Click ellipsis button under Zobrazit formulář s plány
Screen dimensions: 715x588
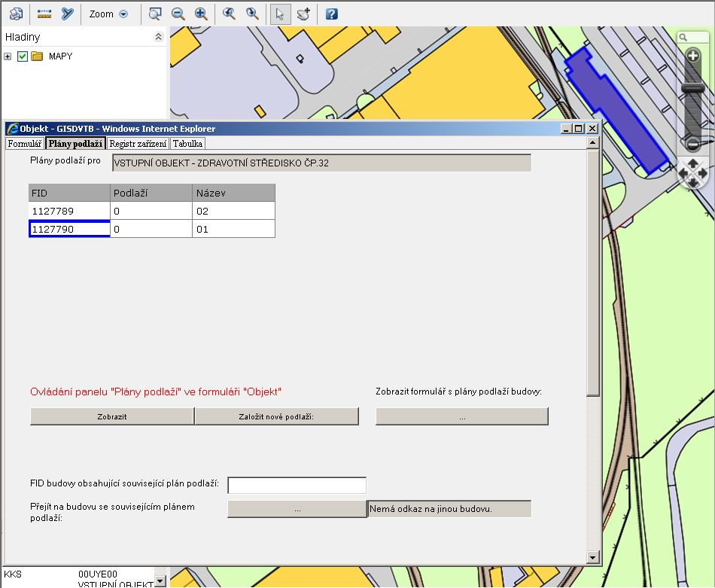(x=462, y=416)
